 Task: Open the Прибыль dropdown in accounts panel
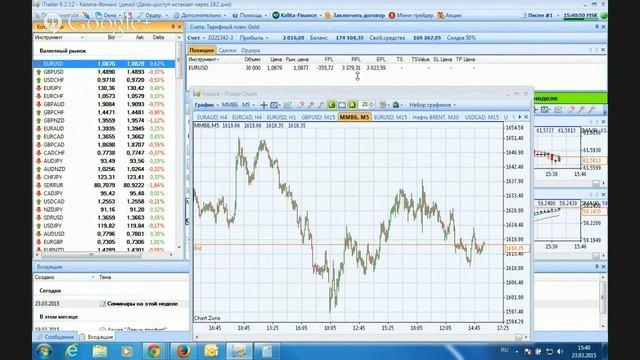[x=254, y=38]
